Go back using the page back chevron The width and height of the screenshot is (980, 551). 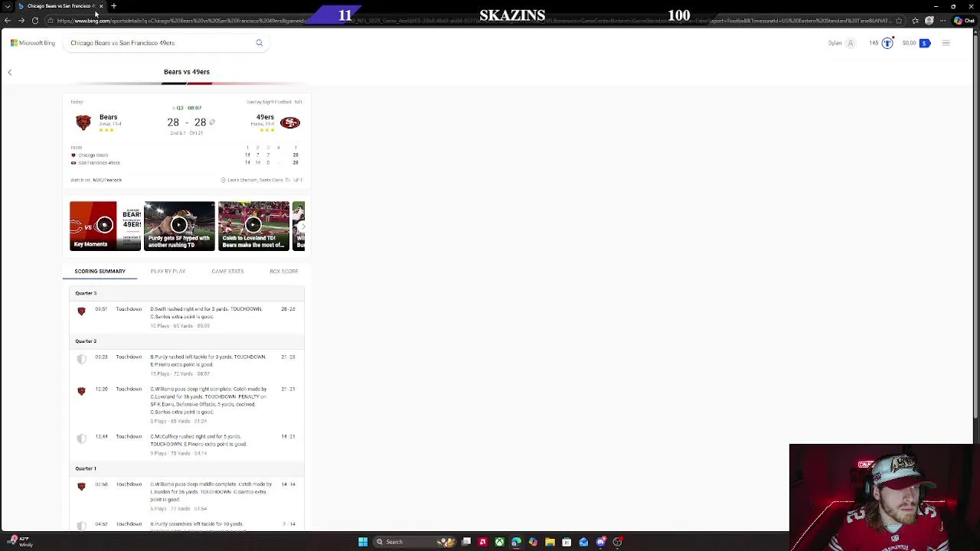pos(10,73)
